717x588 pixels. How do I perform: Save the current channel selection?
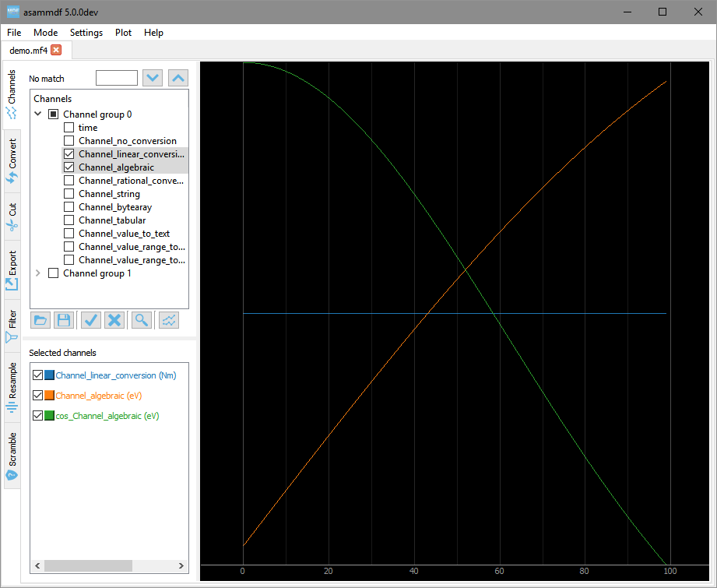coord(64,319)
